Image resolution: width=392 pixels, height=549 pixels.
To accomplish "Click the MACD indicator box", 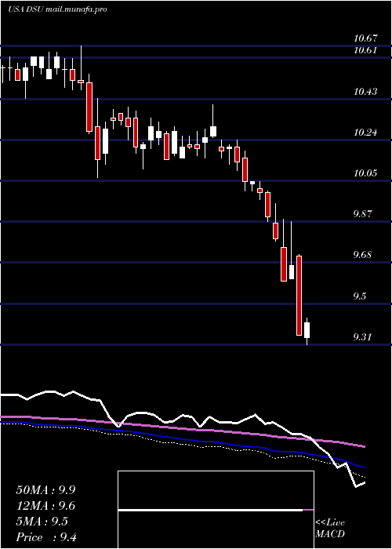I will tap(216, 510).
